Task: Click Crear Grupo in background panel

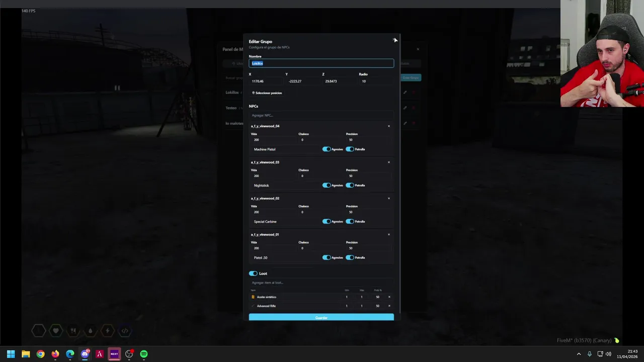Action: 411,78
